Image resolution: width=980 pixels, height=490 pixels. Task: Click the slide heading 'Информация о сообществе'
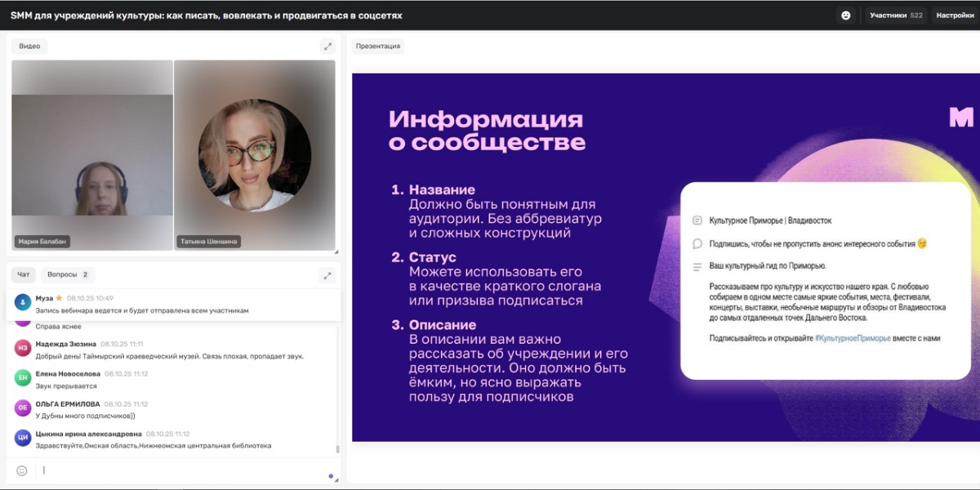click(487, 131)
